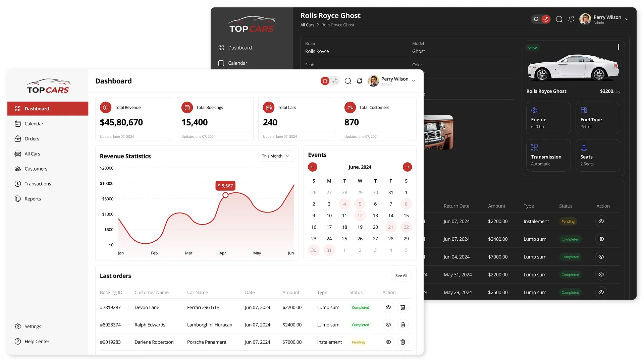
Task: Click the Total Revenue dollar icon
Action: pyautogui.click(x=106, y=108)
